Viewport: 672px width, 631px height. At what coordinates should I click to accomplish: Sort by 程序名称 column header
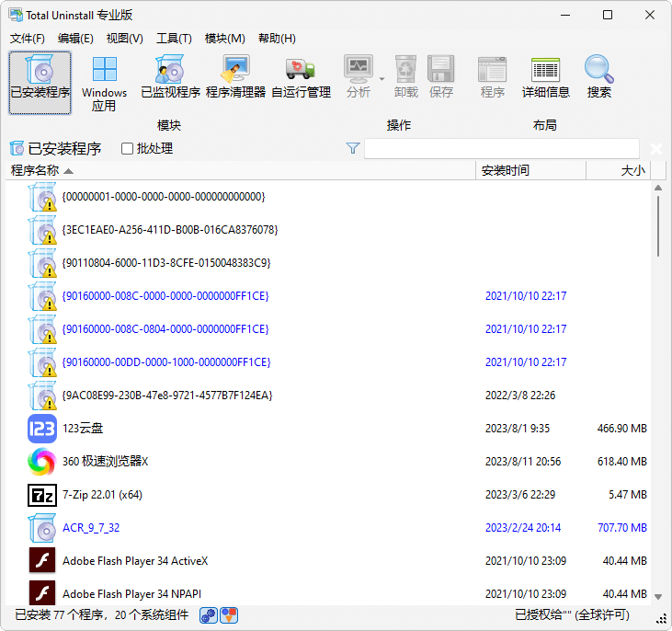tap(240, 171)
